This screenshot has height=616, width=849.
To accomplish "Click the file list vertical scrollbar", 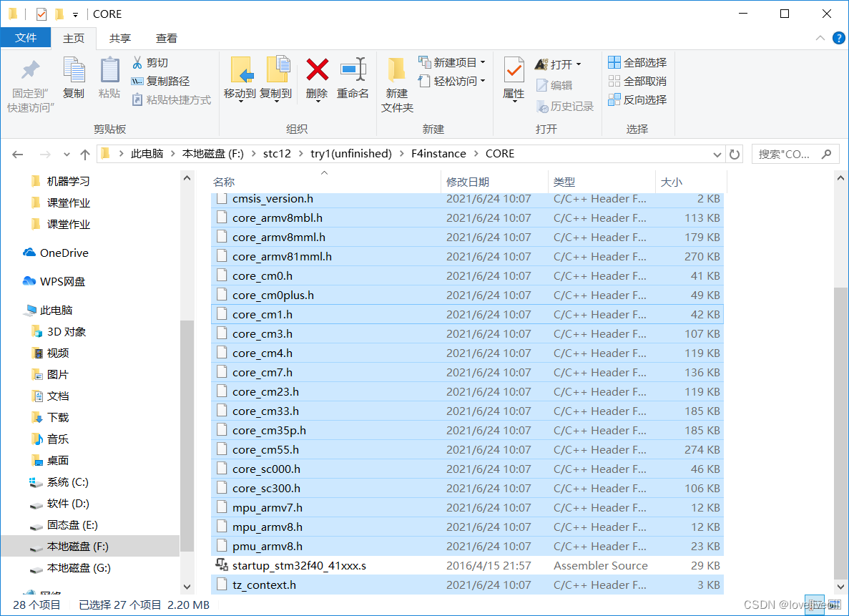I will coord(840,433).
